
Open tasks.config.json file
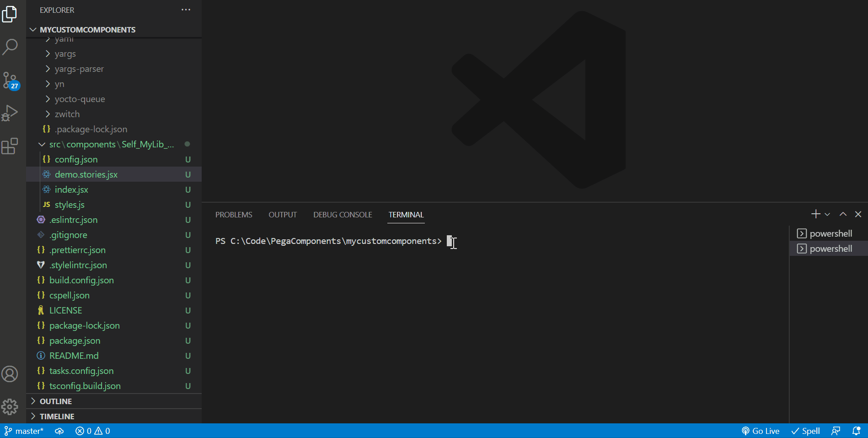[114, 371]
